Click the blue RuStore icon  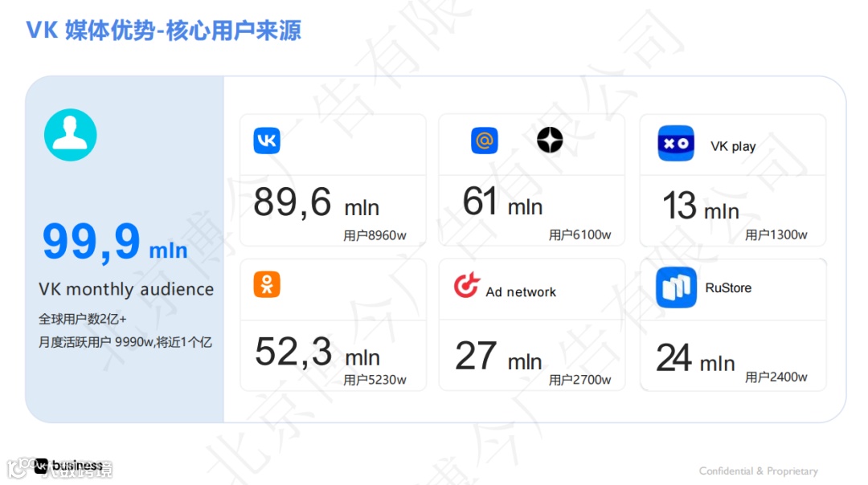[676, 287]
